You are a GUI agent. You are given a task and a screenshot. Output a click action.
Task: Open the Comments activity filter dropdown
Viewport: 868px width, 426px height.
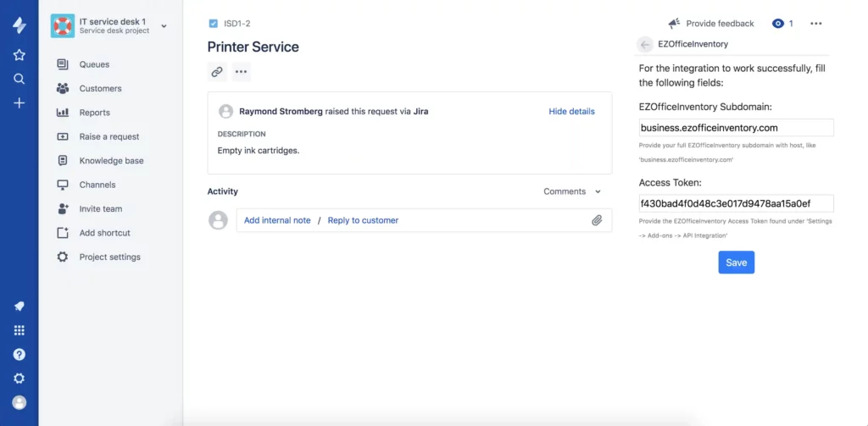[572, 191]
